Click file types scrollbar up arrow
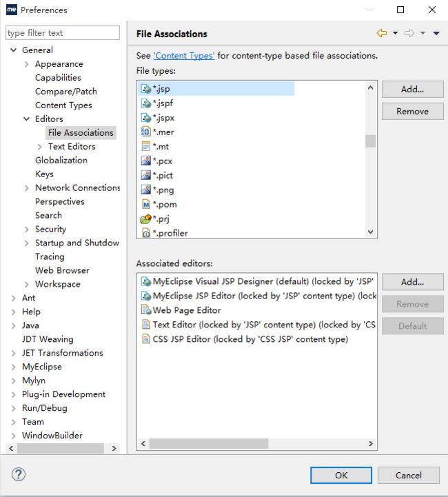 click(x=370, y=88)
